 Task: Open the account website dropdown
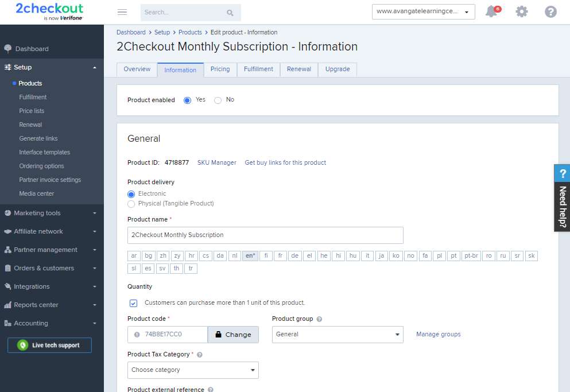click(x=424, y=11)
